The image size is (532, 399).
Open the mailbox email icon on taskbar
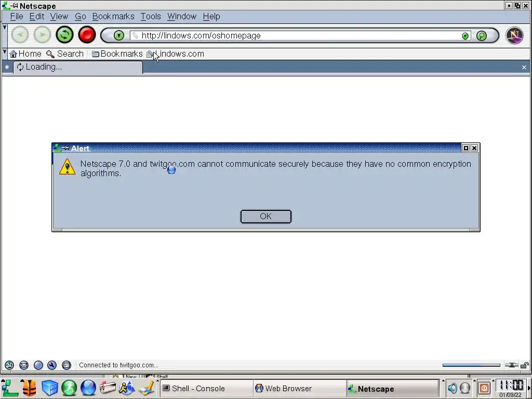pyautogui.click(x=108, y=388)
